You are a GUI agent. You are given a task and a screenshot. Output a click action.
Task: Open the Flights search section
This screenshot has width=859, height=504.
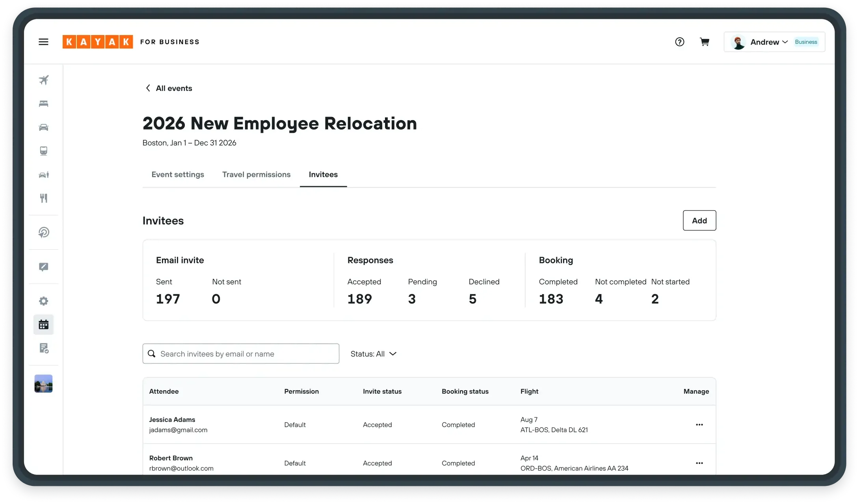[x=43, y=80]
